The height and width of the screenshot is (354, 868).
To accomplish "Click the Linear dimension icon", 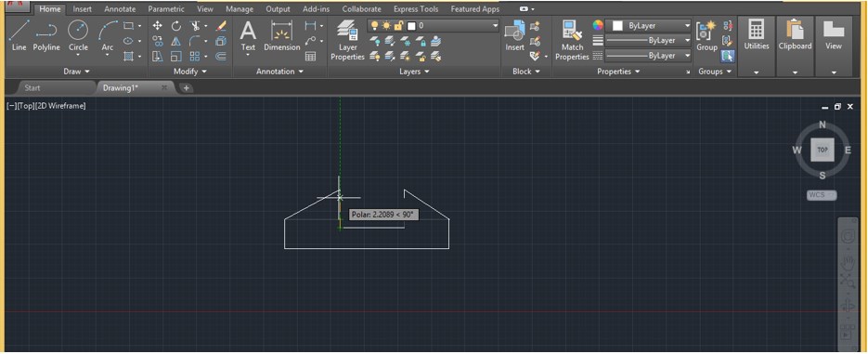I will pos(311,25).
